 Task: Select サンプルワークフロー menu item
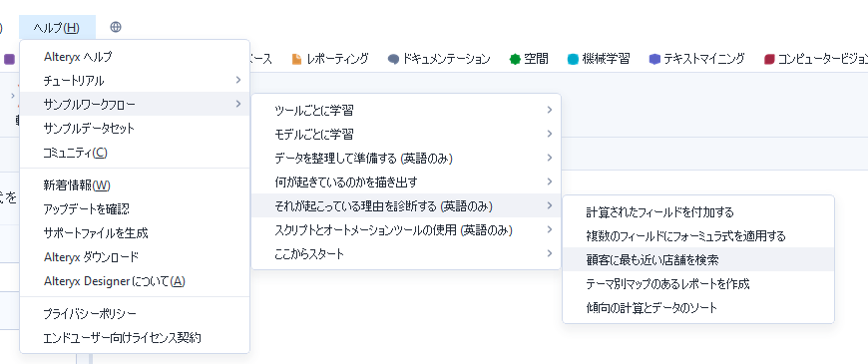tap(135, 104)
